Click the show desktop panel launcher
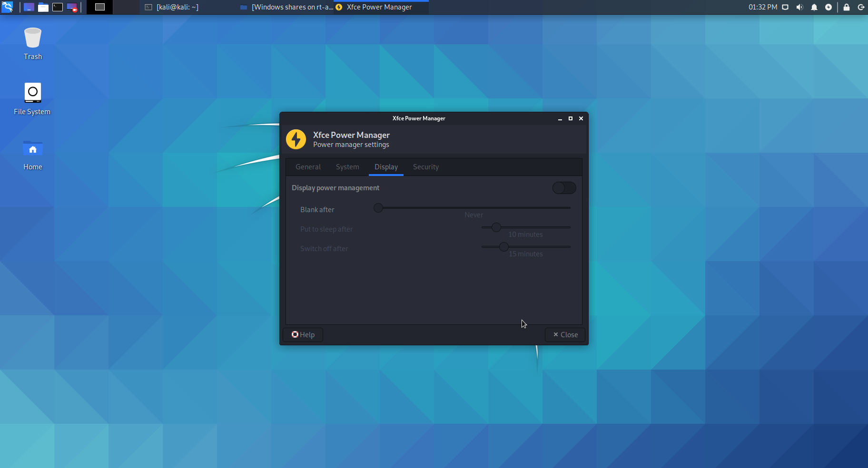 [x=29, y=7]
